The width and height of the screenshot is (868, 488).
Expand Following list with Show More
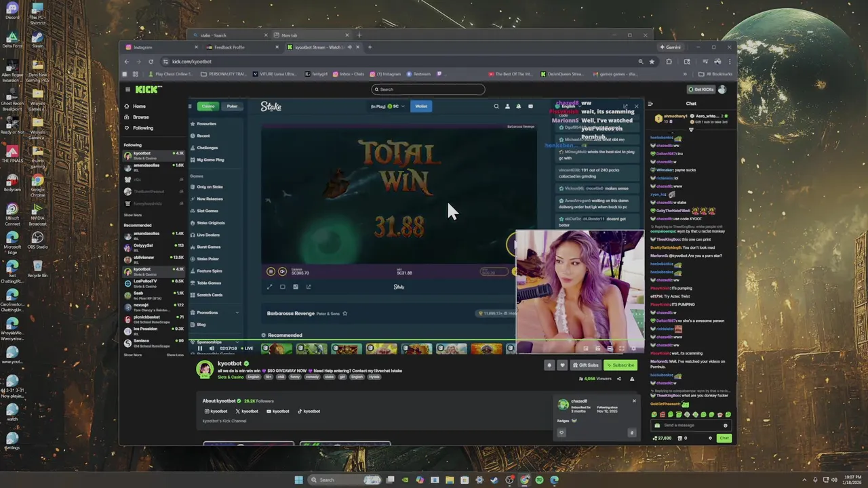[x=133, y=215]
